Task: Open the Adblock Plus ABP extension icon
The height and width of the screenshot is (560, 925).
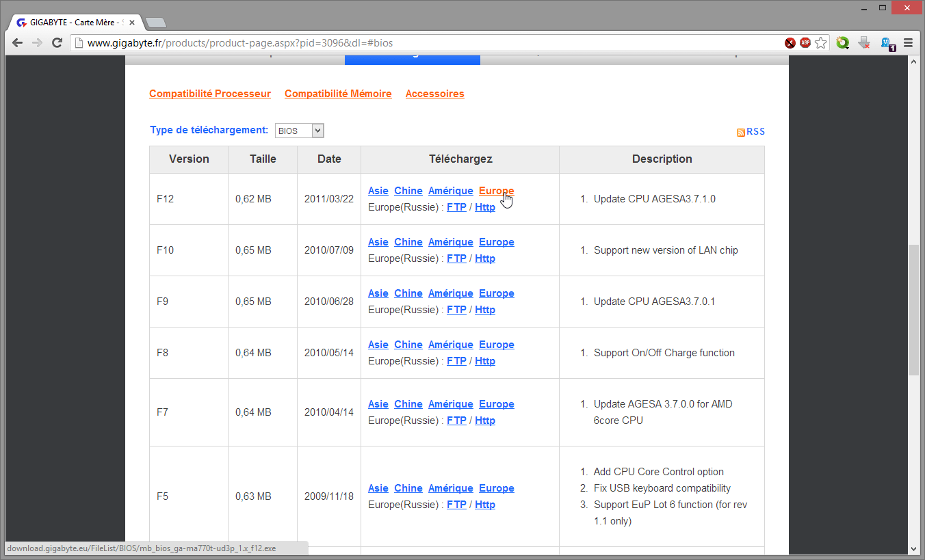Action: point(805,42)
